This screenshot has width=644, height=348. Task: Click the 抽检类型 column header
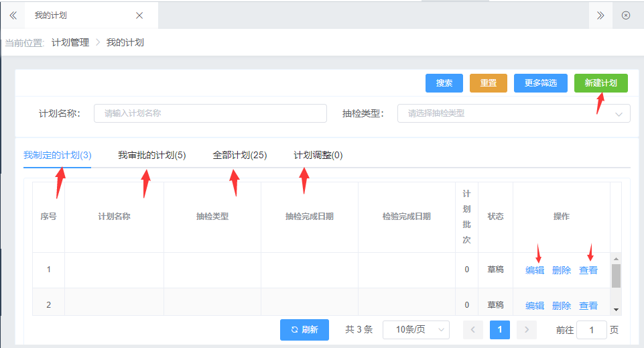(x=212, y=217)
